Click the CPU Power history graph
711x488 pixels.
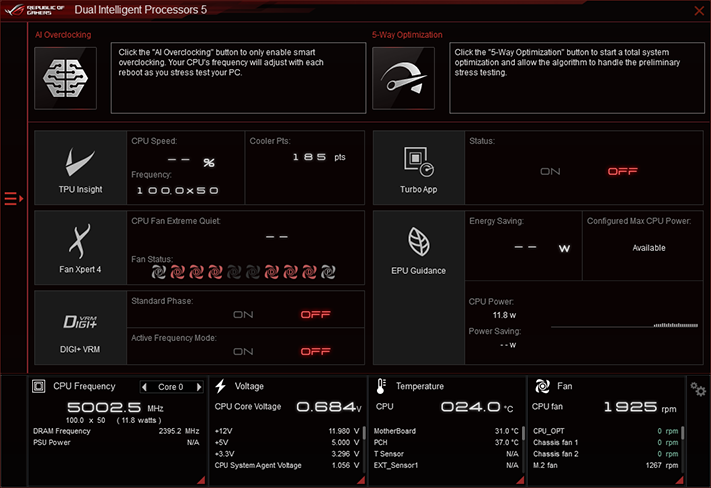coord(624,326)
